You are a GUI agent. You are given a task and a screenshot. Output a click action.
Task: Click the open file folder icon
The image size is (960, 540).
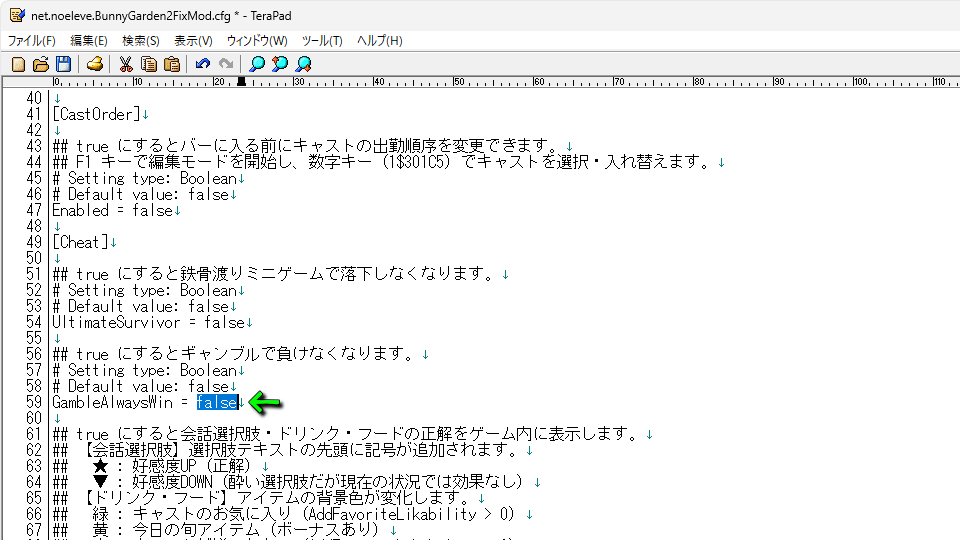click(x=41, y=64)
